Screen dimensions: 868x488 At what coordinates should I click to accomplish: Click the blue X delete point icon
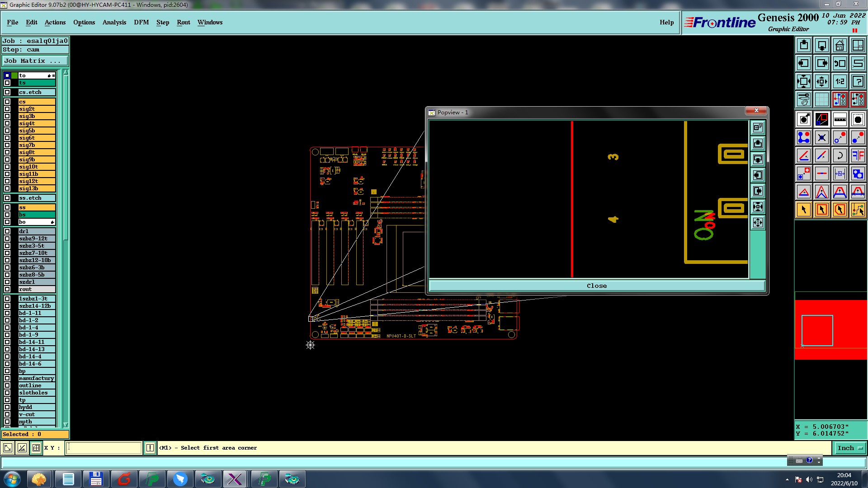click(x=821, y=137)
